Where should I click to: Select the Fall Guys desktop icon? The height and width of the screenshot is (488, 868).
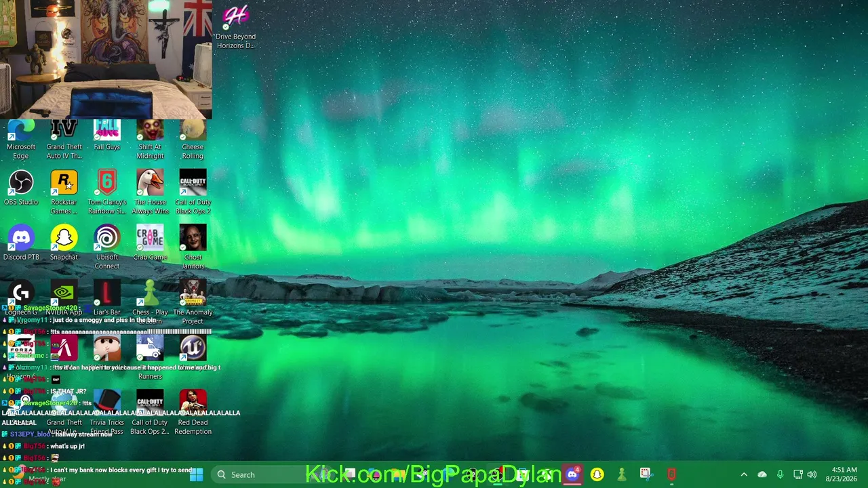(106, 136)
